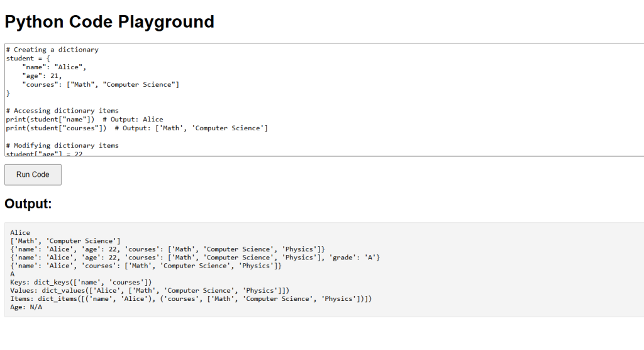Click the '# Creating a dictionary' comment line
The width and height of the screenshot is (644, 350).
click(x=52, y=50)
